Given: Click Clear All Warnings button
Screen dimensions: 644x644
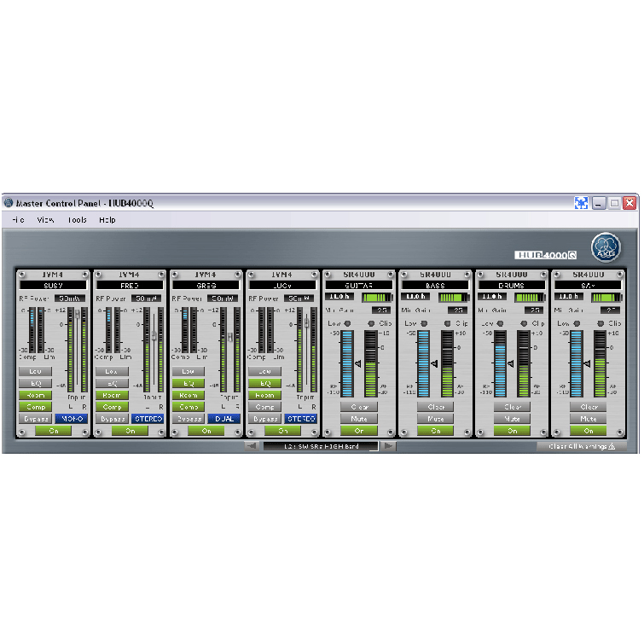Looking at the screenshot, I should (x=582, y=446).
